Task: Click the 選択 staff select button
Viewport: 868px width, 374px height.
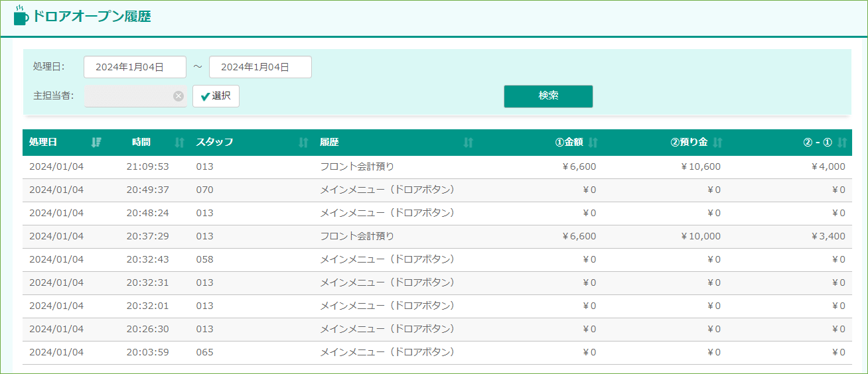Action: click(x=216, y=96)
